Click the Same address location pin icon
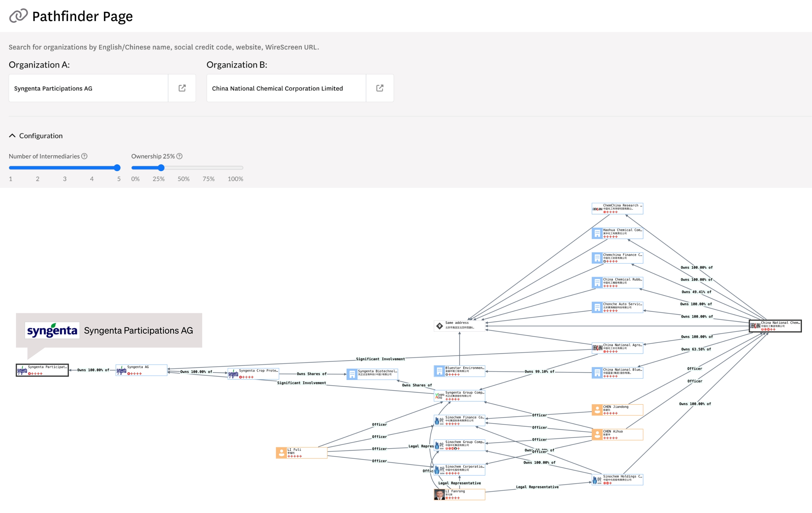Screen dimensions: 812x513 (439, 326)
